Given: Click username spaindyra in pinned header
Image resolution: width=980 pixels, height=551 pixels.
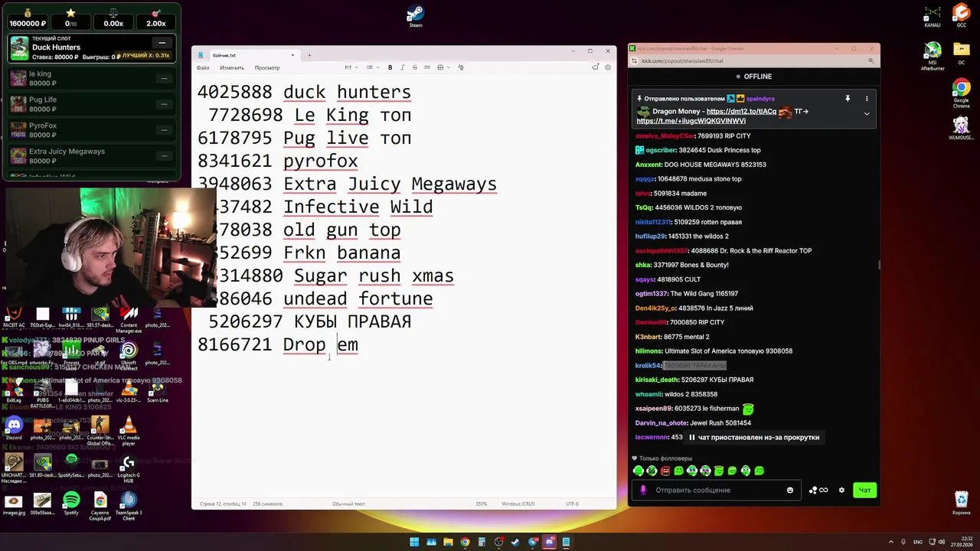Looking at the screenshot, I should point(760,99).
